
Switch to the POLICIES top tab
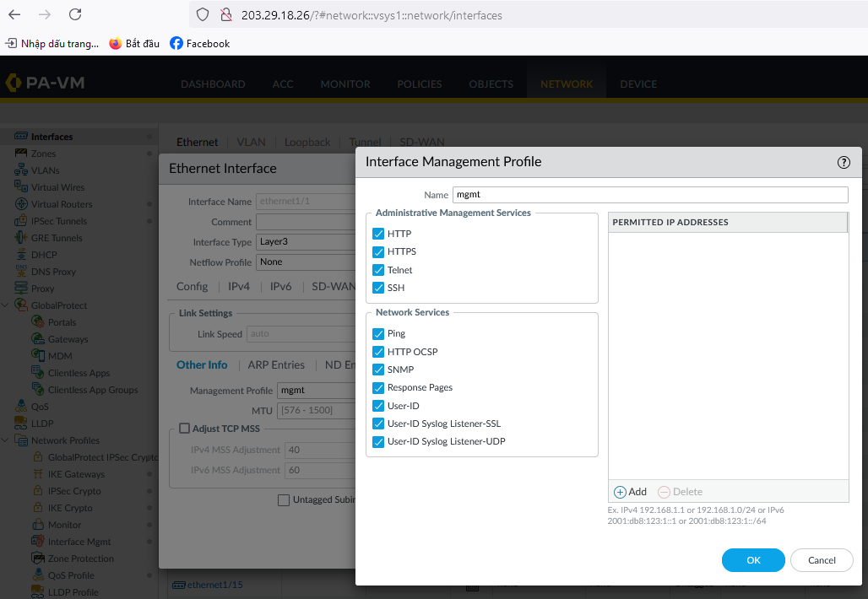[x=420, y=84]
